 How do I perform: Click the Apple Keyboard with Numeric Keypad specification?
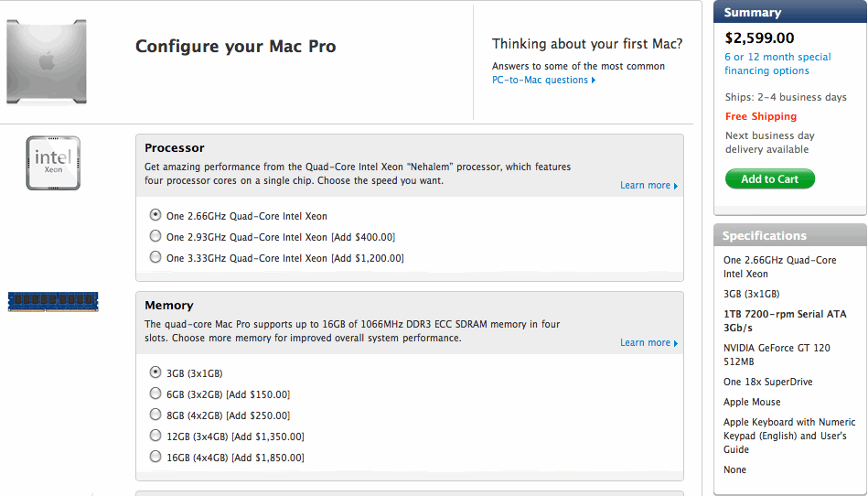tap(789, 436)
